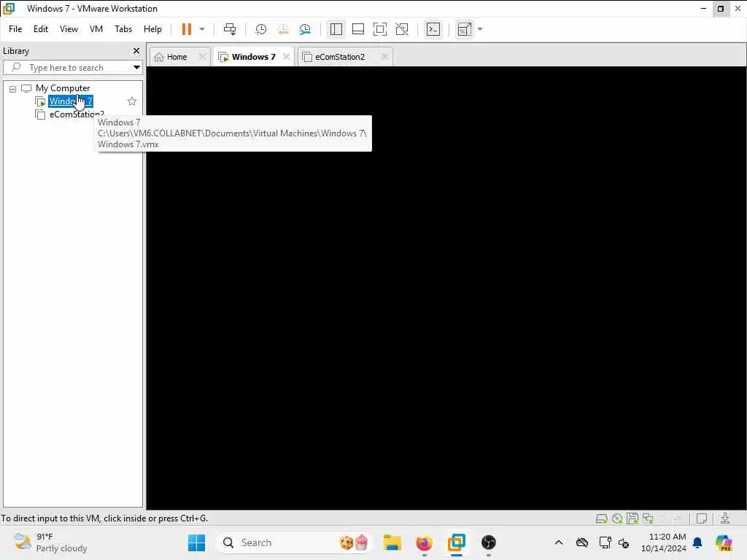
Task: Open the clock and date panel
Action: [663, 542]
